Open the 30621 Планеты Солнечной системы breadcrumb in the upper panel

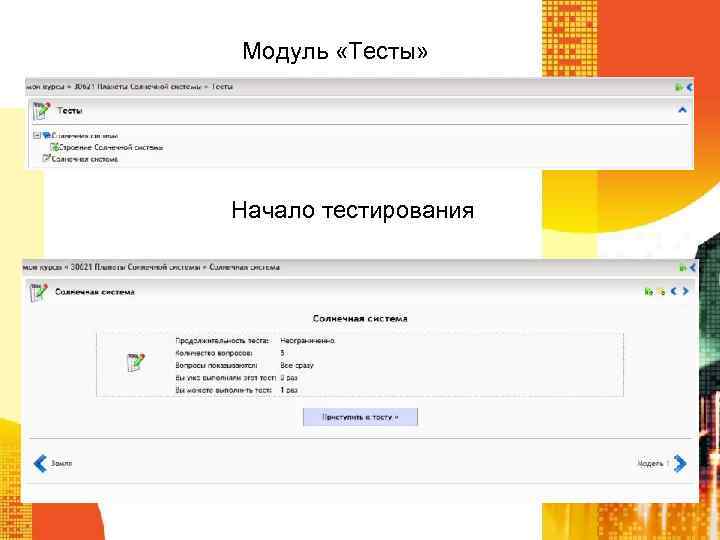point(137,86)
